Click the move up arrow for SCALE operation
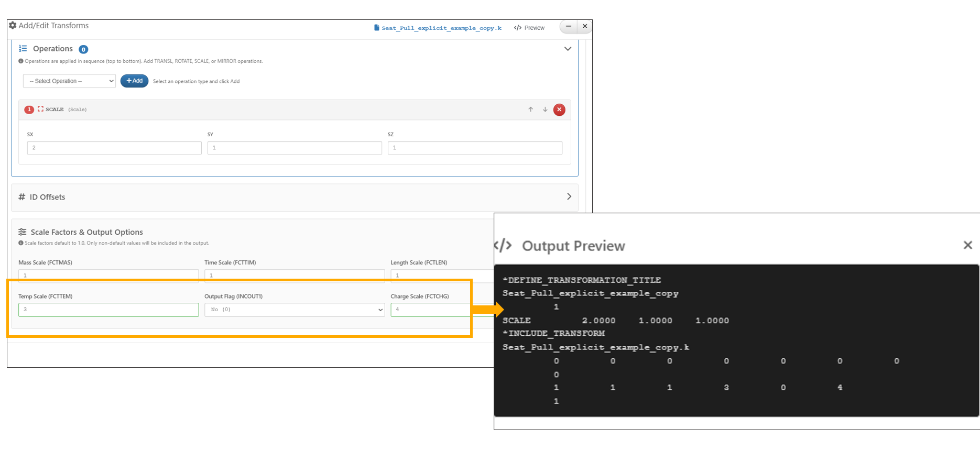Image resolution: width=980 pixels, height=462 pixels. pos(530,109)
